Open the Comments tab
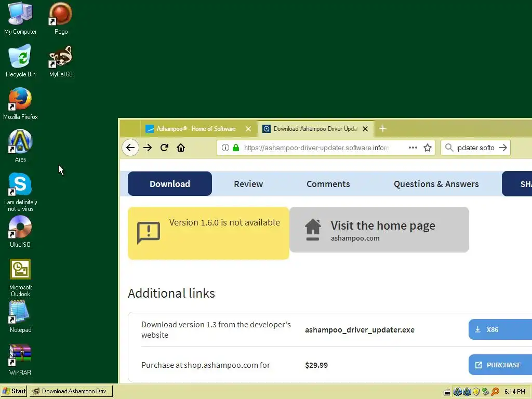The width and height of the screenshot is (532, 399). pos(328,184)
